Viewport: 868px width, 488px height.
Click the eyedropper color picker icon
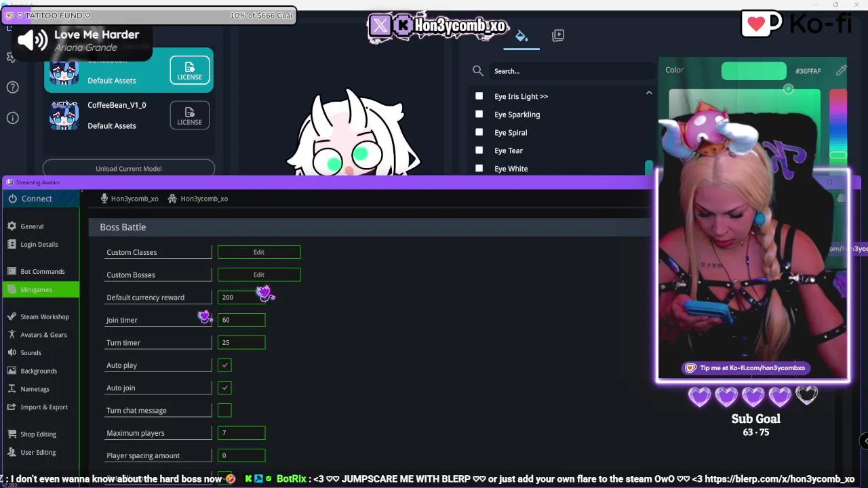point(841,70)
